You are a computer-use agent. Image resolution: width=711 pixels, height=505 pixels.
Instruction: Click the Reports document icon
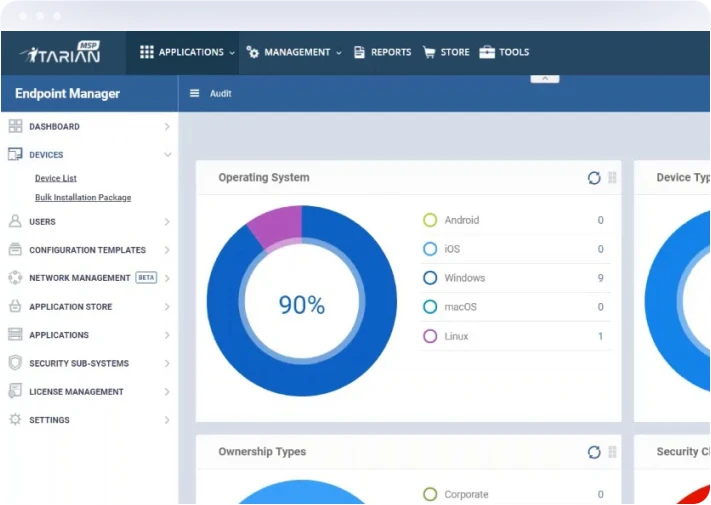point(359,52)
